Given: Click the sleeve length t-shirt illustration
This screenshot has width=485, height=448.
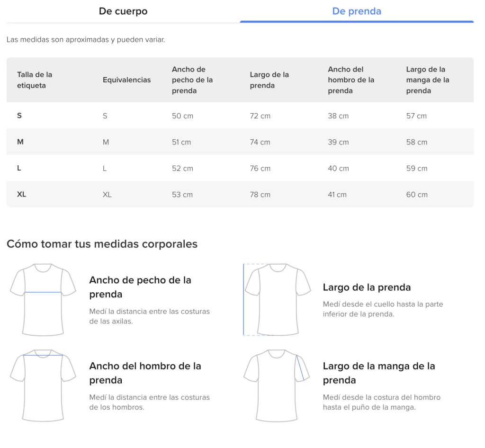Looking at the screenshot, I should coord(277,385).
